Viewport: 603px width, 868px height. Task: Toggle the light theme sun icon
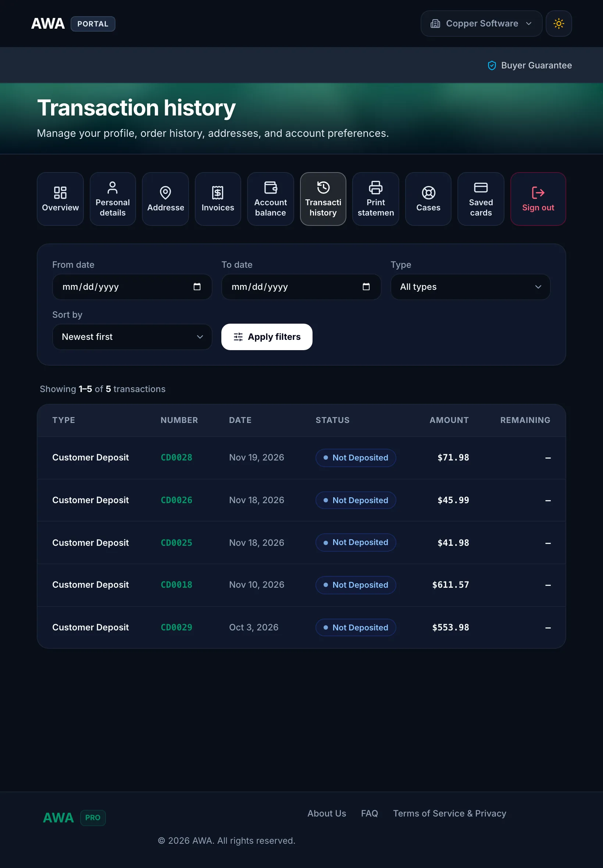[559, 24]
